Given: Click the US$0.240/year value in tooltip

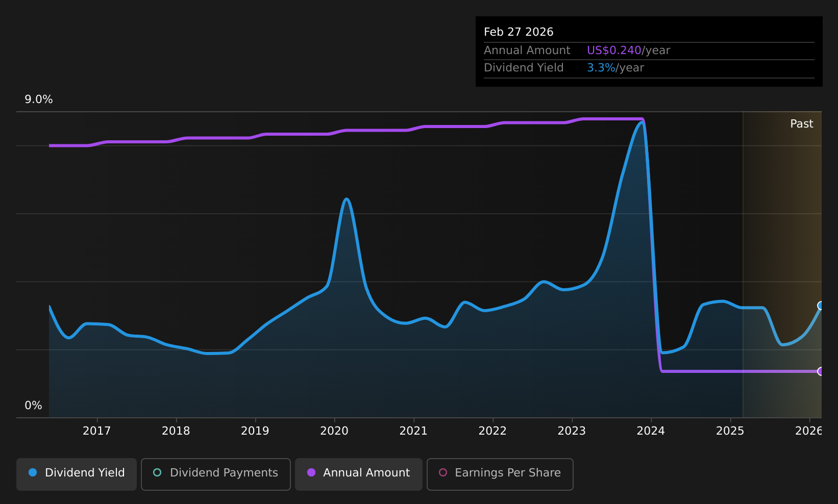Looking at the screenshot, I should [x=628, y=51].
